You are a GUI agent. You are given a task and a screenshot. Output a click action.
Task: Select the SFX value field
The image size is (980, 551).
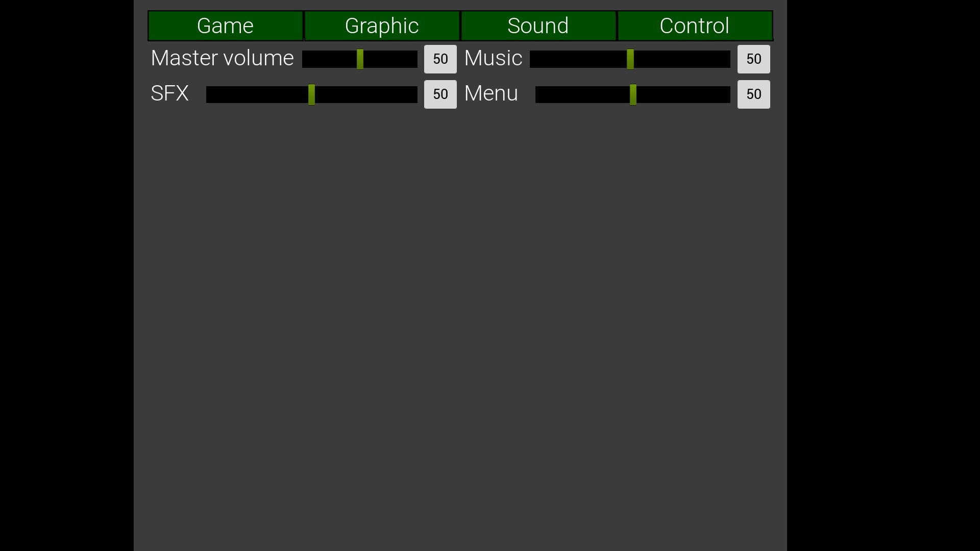pyautogui.click(x=440, y=94)
